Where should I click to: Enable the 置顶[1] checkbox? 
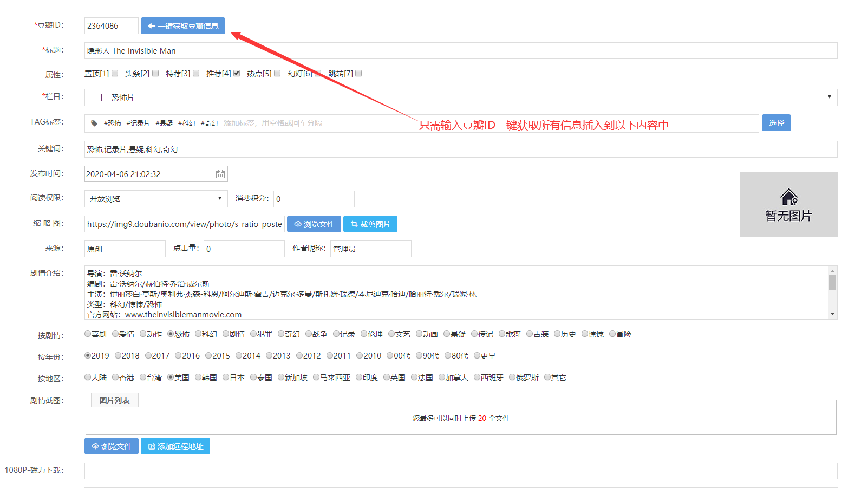coord(115,74)
